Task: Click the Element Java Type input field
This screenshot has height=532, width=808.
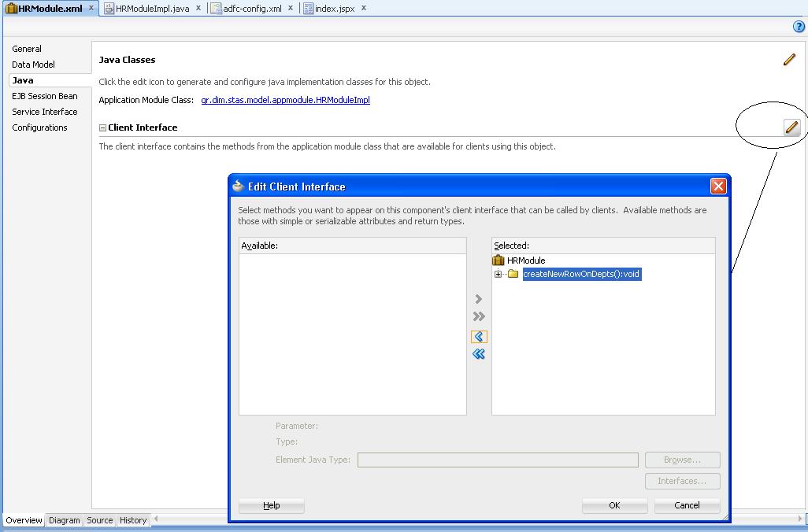Action: point(498,460)
